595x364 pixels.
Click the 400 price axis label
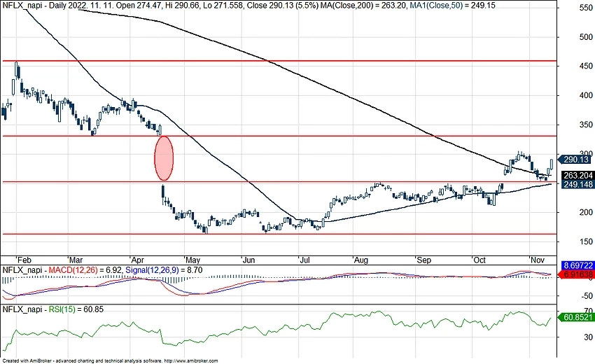click(586, 95)
